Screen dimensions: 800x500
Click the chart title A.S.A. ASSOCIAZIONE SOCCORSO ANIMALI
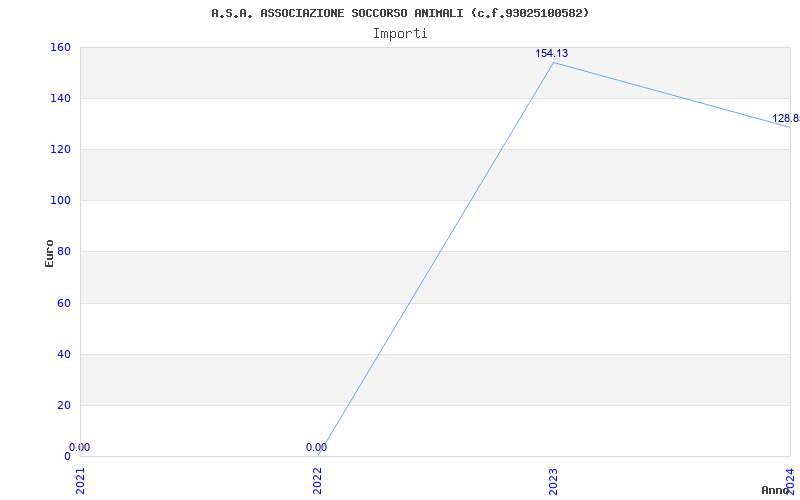pos(400,13)
